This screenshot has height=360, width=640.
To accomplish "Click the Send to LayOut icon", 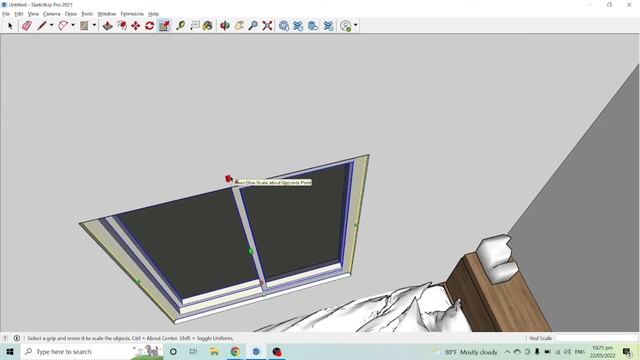I will pyautogui.click(x=313, y=26).
